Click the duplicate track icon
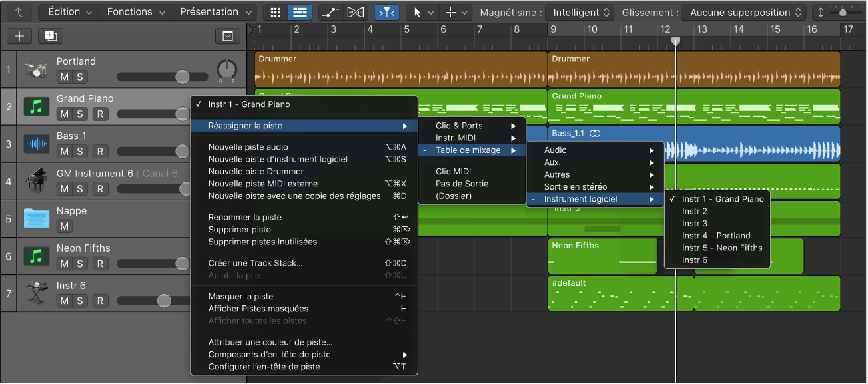The image size is (868, 384). pyautogui.click(x=50, y=36)
